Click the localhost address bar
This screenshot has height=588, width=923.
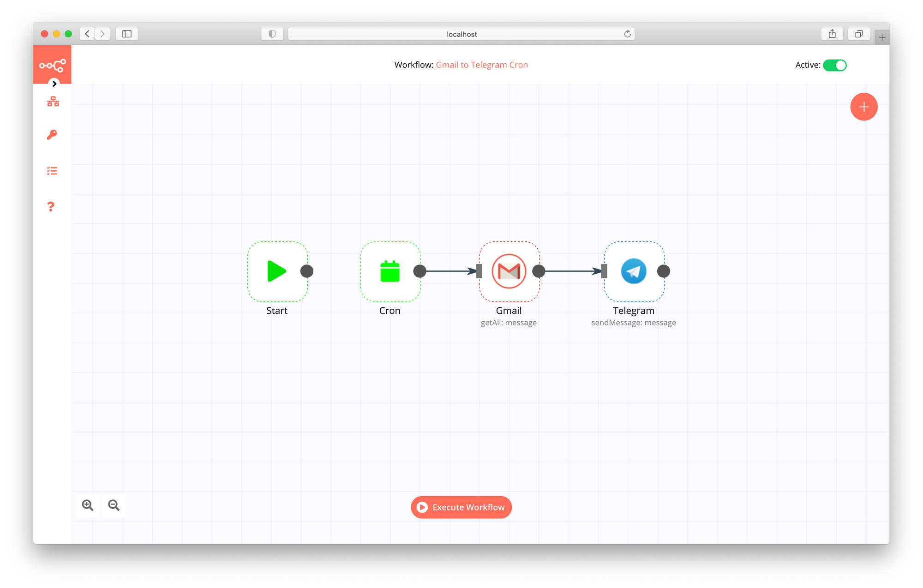[461, 34]
